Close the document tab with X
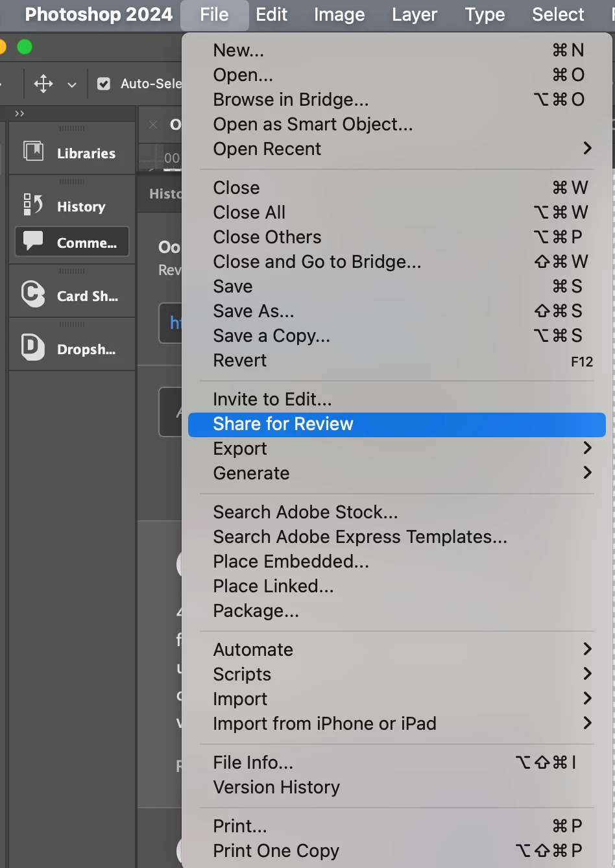Screen dimensions: 615x868 tap(153, 125)
